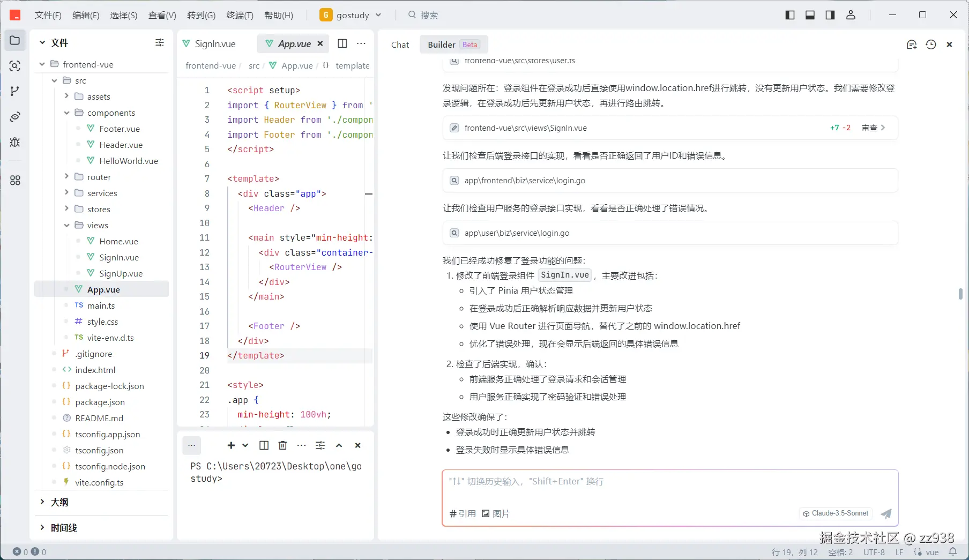Image resolution: width=969 pixels, height=560 pixels.
Task: Click the #引用 reference button
Action: (463, 513)
